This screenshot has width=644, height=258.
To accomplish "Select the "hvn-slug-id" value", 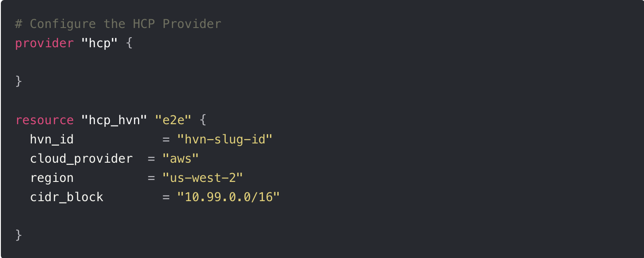I will click(x=225, y=139).
